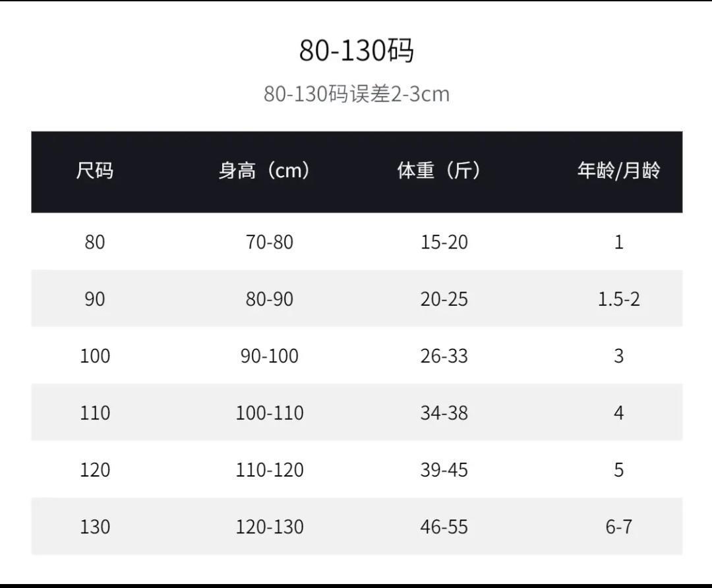712x588 pixels.
Task: Select size 100 in the 尺码 column
Action: [94, 356]
